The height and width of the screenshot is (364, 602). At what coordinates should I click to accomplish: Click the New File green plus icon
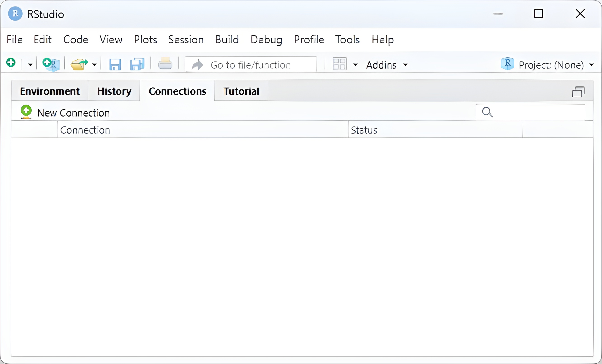pyautogui.click(x=12, y=63)
